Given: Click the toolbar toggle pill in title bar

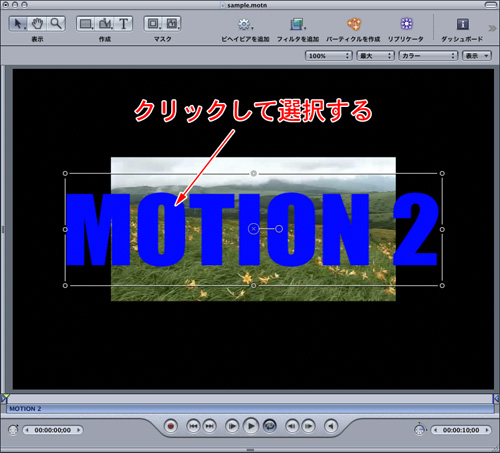Looking at the screenshot, I should [490, 5].
